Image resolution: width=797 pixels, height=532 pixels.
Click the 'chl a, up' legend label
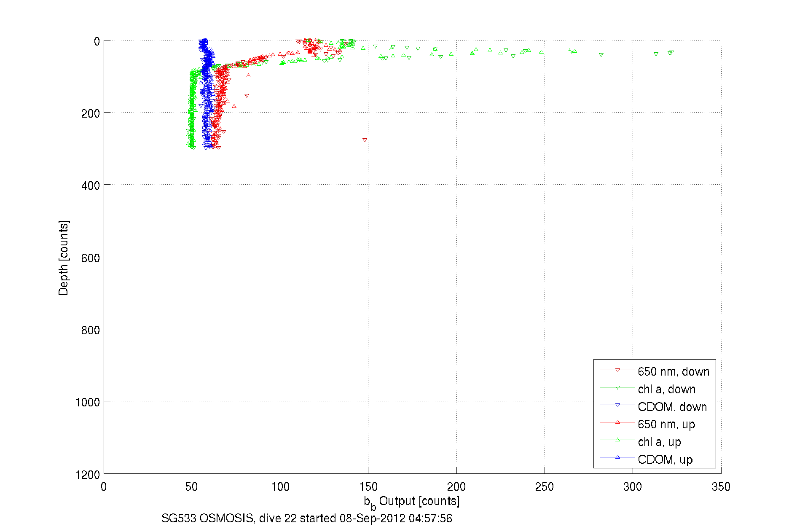click(659, 442)
